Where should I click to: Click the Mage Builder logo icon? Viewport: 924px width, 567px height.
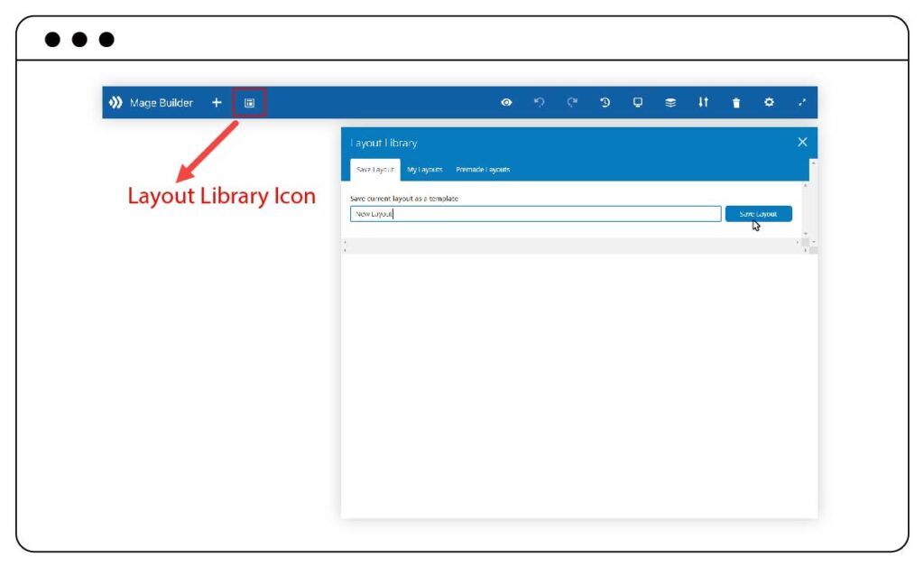(115, 103)
